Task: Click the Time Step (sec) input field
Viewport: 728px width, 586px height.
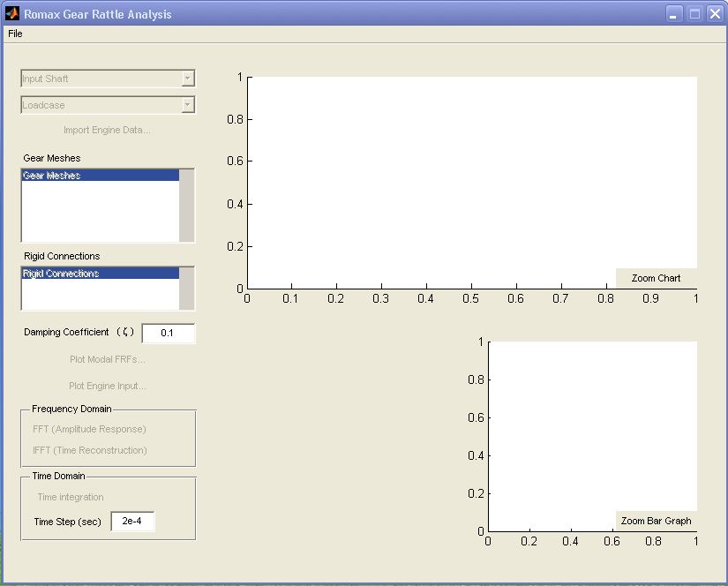Action: click(x=132, y=522)
